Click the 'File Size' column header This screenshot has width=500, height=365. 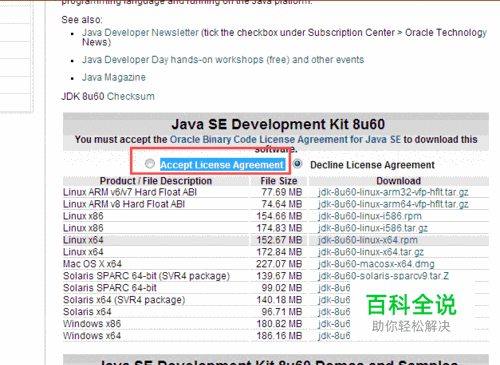[279, 181]
